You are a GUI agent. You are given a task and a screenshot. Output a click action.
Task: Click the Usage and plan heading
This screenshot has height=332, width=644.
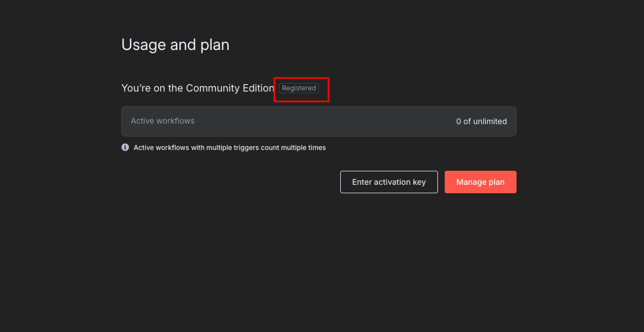point(175,45)
